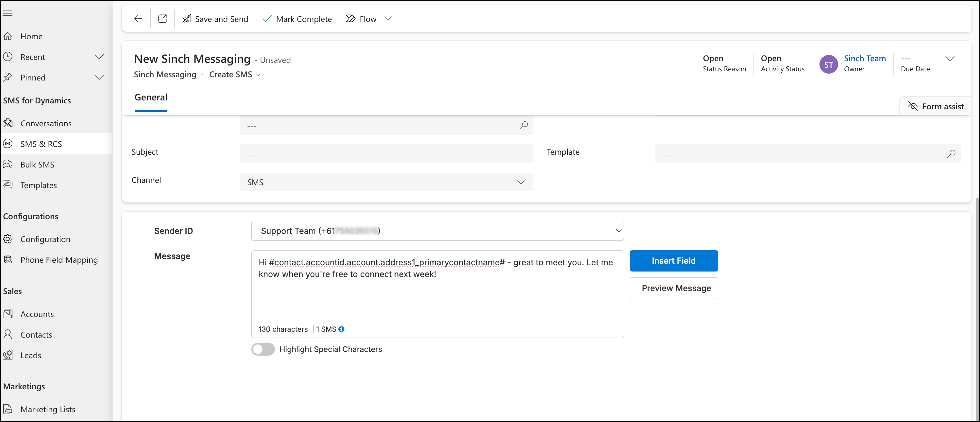Search the Template lookup magnifier icon
The image size is (980, 422).
point(951,154)
